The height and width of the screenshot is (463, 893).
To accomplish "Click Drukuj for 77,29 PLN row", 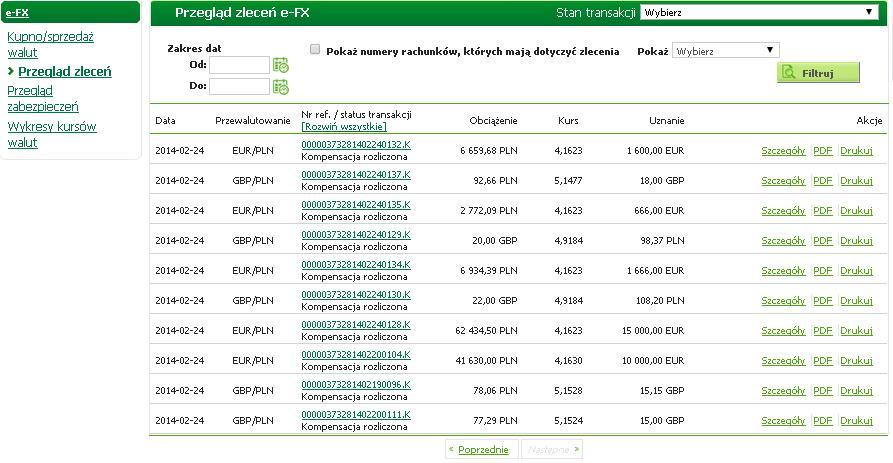I will pyautogui.click(x=857, y=421).
